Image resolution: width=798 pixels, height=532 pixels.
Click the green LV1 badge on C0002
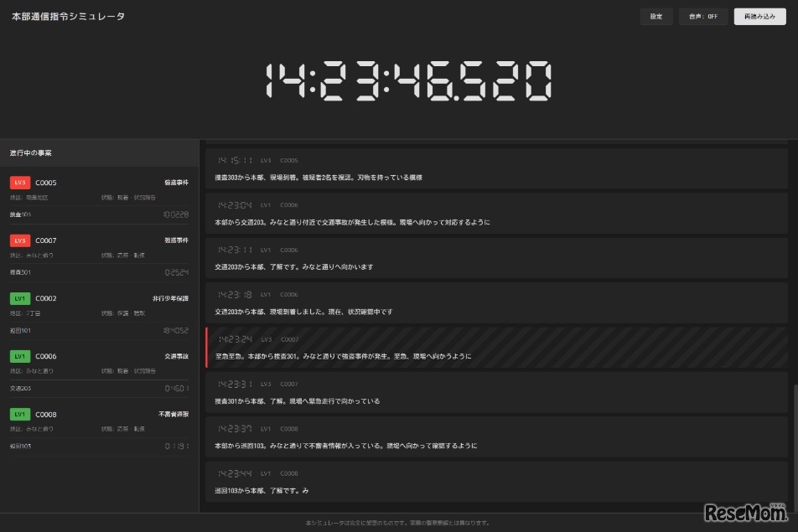pyautogui.click(x=20, y=298)
